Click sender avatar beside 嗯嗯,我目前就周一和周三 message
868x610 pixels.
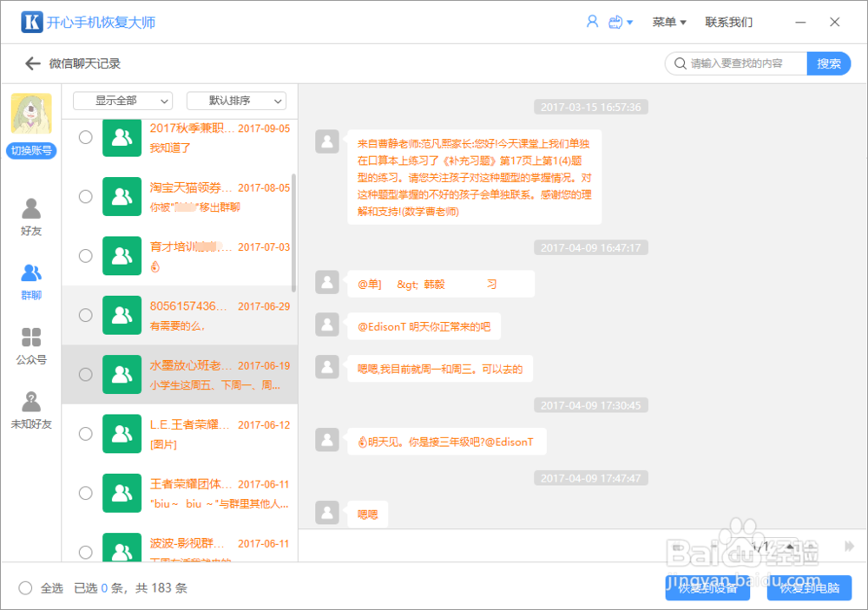coord(327,367)
